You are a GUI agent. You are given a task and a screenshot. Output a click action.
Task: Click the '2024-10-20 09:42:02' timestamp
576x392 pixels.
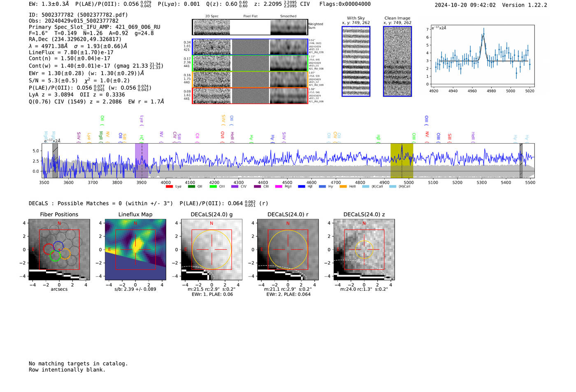click(465, 5)
